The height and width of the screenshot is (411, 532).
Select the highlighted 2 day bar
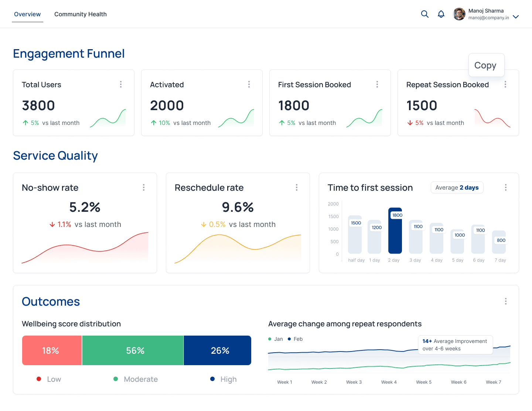pos(395,231)
